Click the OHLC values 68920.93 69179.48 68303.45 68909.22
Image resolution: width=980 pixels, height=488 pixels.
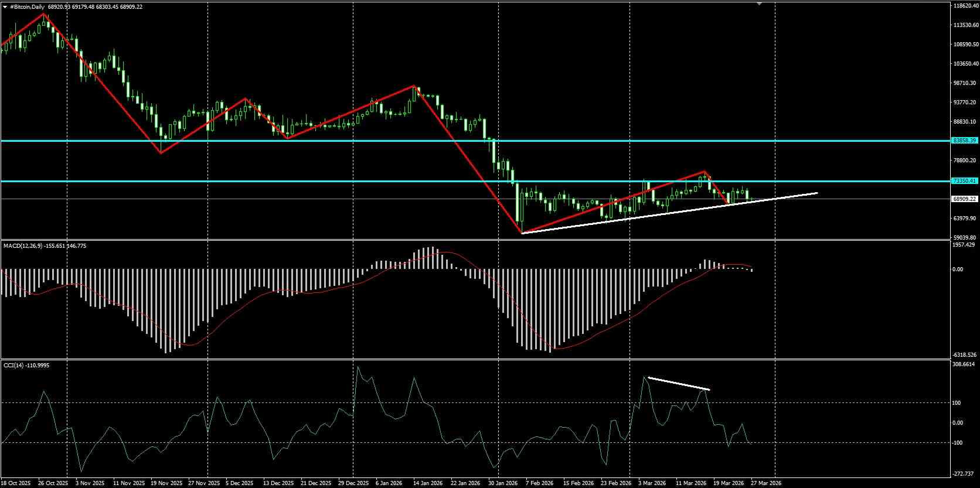94,6
